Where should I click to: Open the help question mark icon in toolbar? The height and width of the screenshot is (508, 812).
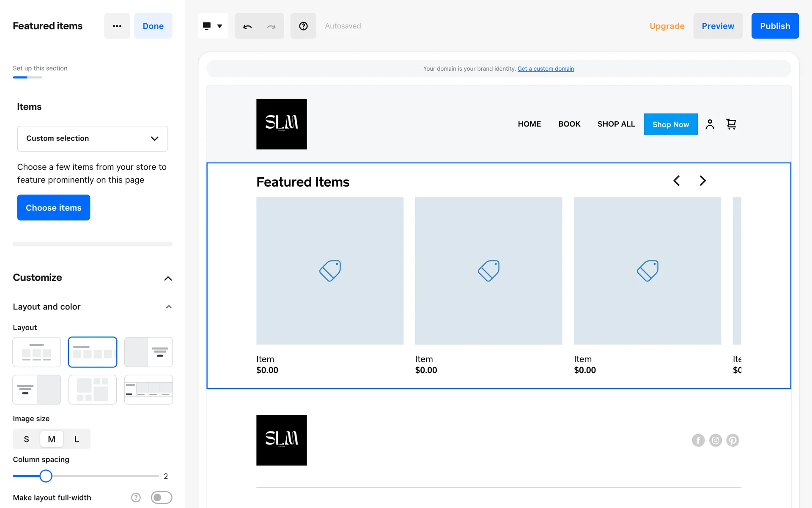[x=303, y=26]
